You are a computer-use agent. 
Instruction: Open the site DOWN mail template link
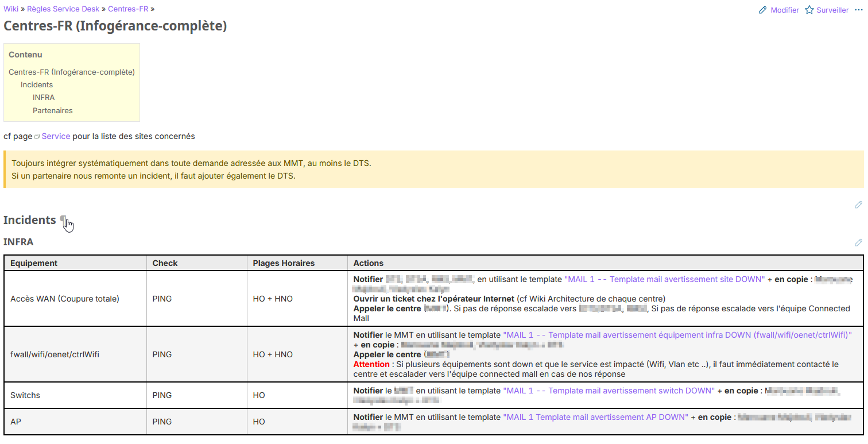click(664, 279)
